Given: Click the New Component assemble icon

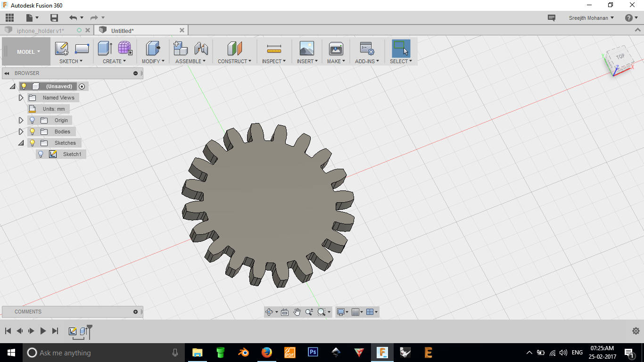Looking at the screenshot, I should (181, 48).
